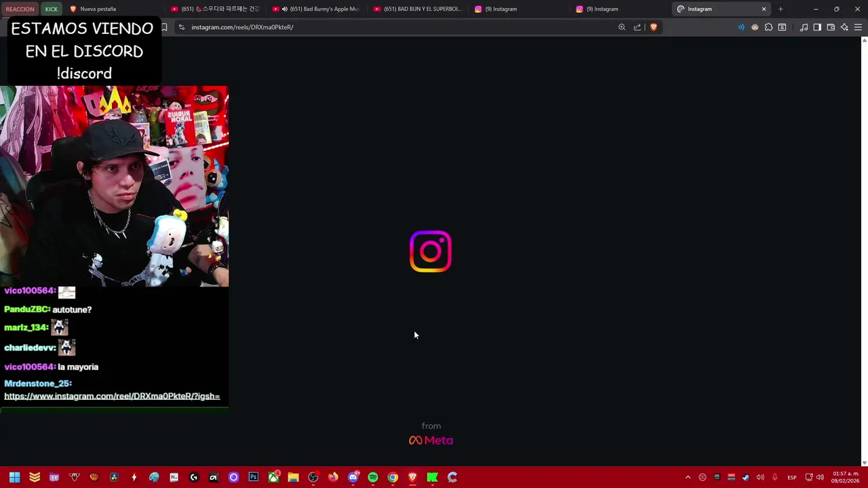Change ESP keyboard language indicator
The width and height of the screenshot is (868, 488).
click(x=792, y=477)
